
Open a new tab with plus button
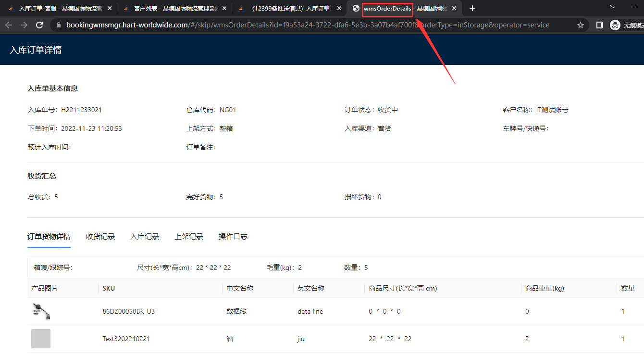click(x=472, y=8)
